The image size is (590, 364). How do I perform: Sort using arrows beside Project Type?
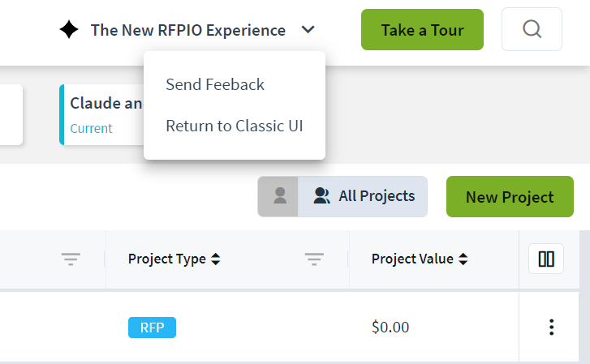pyautogui.click(x=216, y=259)
